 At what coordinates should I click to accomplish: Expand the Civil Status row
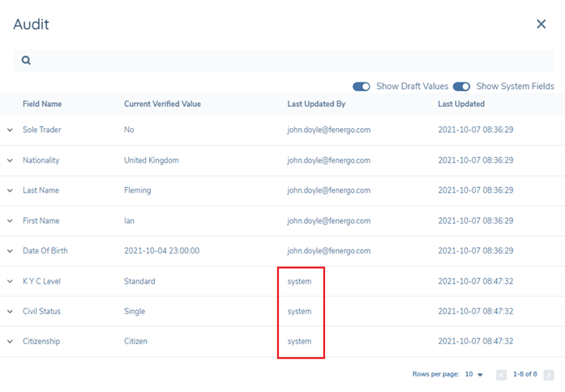coord(11,312)
